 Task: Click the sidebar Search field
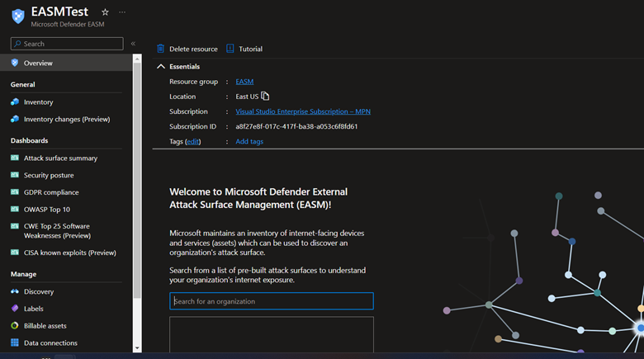point(67,44)
